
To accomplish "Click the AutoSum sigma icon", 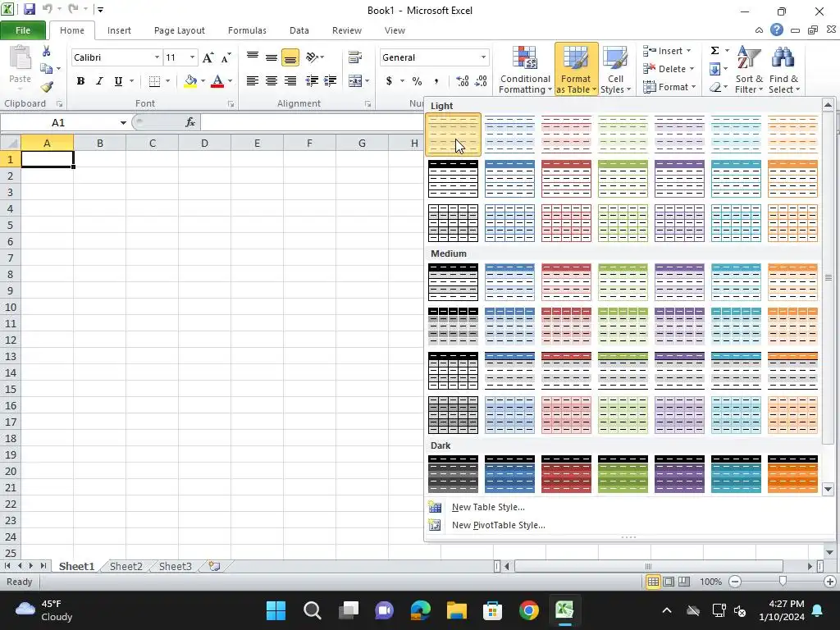I will click(x=714, y=50).
